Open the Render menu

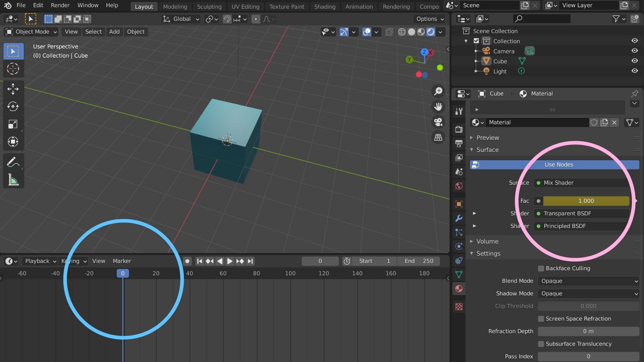(60, 5)
